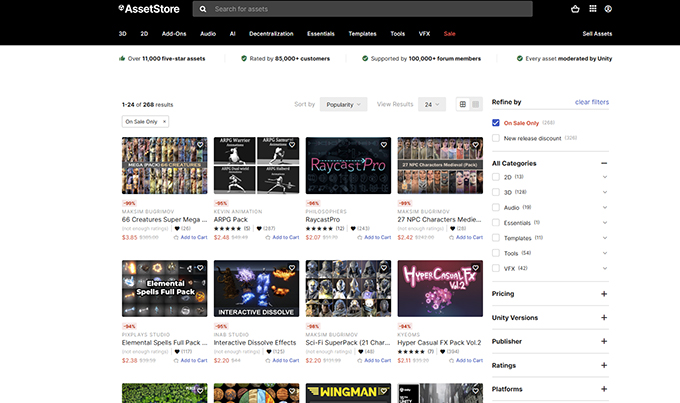Screen dimensions: 680x403
Task: Open Kevin Animation publisher link
Action: click(x=238, y=211)
